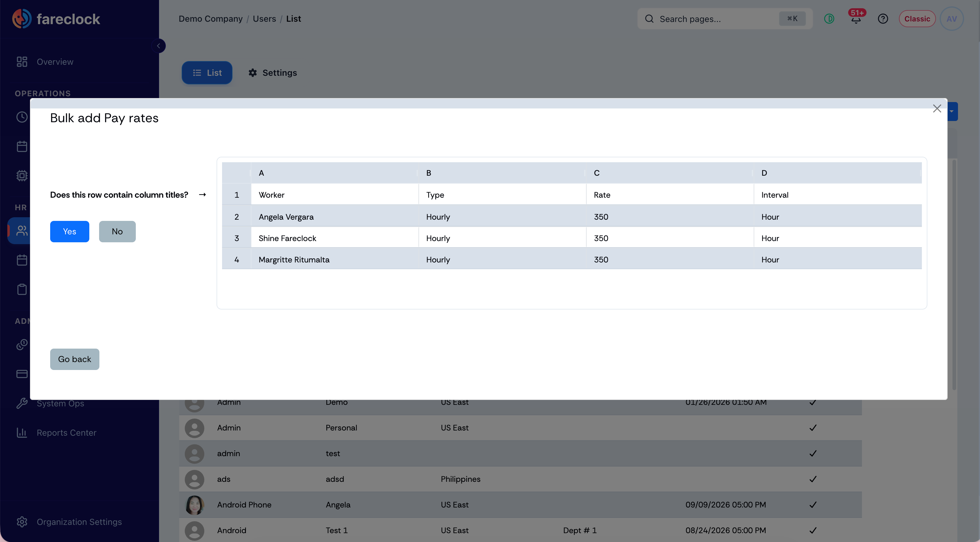Image resolution: width=980 pixels, height=542 pixels.
Task: Close the Bulk add Pay rates dialog
Action: click(937, 108)
